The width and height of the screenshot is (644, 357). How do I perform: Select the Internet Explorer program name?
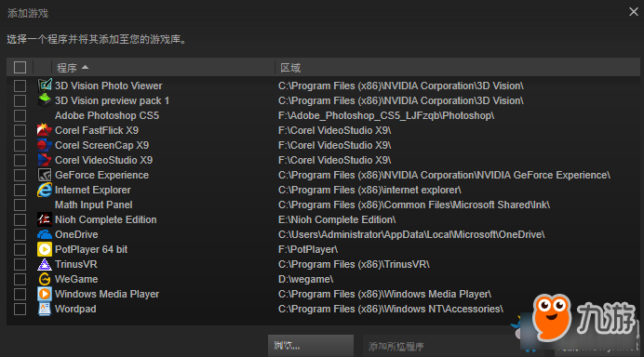[93, 190]
